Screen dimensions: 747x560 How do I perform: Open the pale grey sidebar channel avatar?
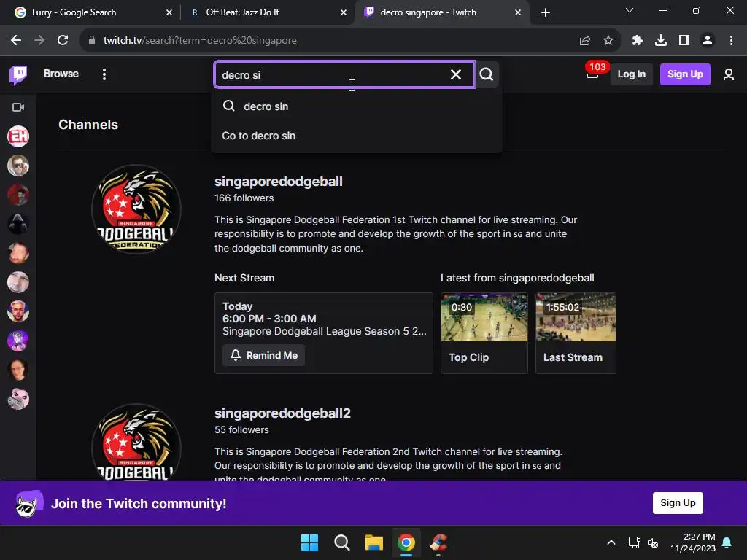point(18,282)
